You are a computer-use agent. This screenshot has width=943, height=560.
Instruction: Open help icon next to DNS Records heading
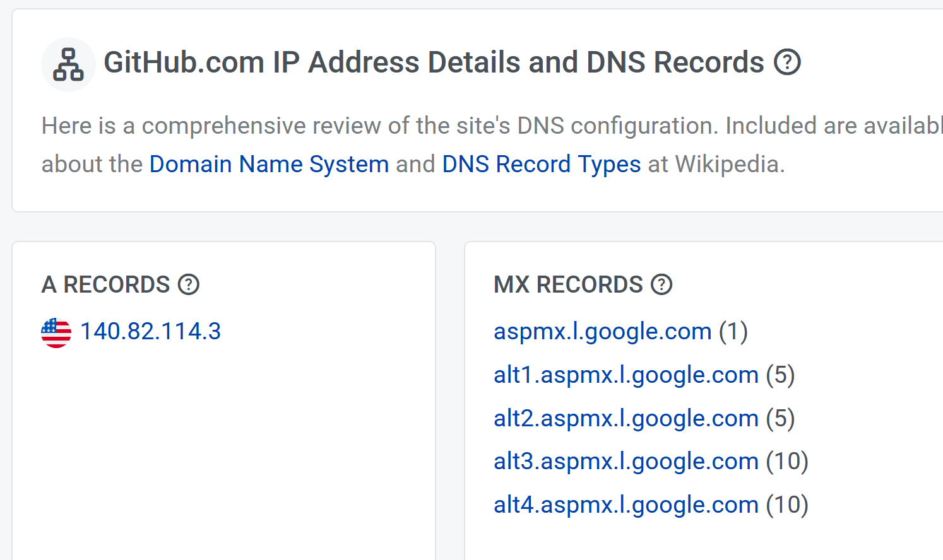(x=787, y=62)
